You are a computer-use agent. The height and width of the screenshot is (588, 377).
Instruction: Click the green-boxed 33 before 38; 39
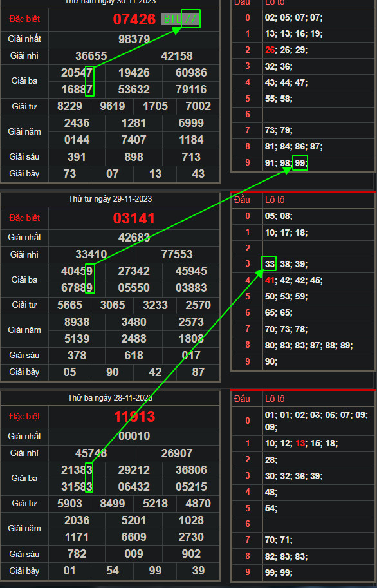click(x=269, y=263)
